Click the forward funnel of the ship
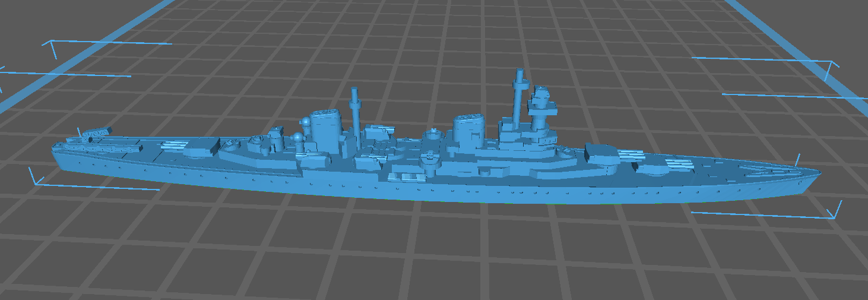This screenshot has width=868, height=300. 470,132
